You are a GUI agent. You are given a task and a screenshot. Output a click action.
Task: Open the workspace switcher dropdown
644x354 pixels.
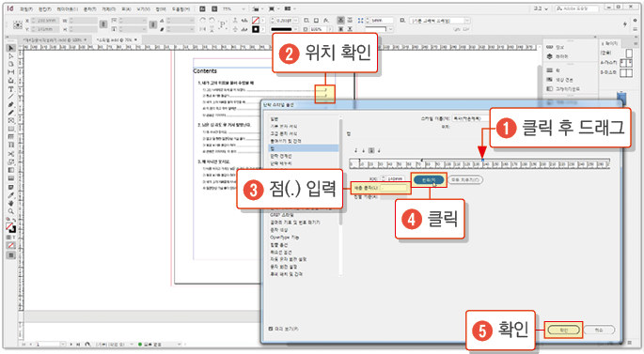coord(541,8)
